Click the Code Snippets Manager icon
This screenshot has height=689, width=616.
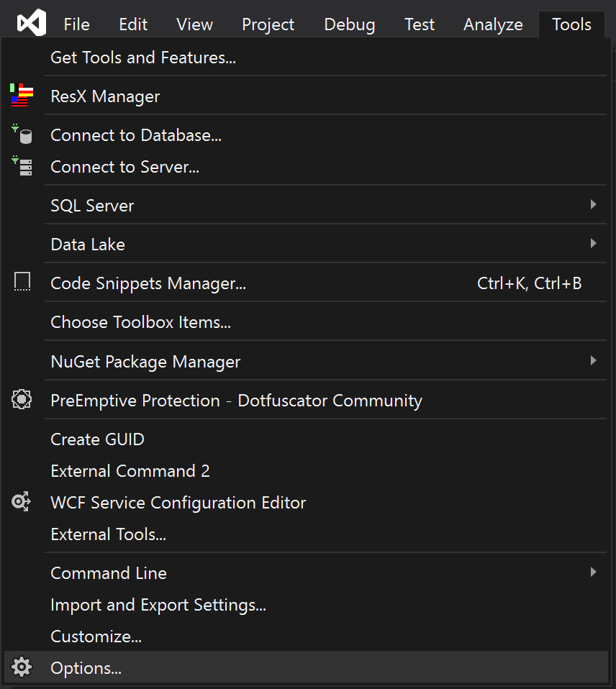(22, 282)
